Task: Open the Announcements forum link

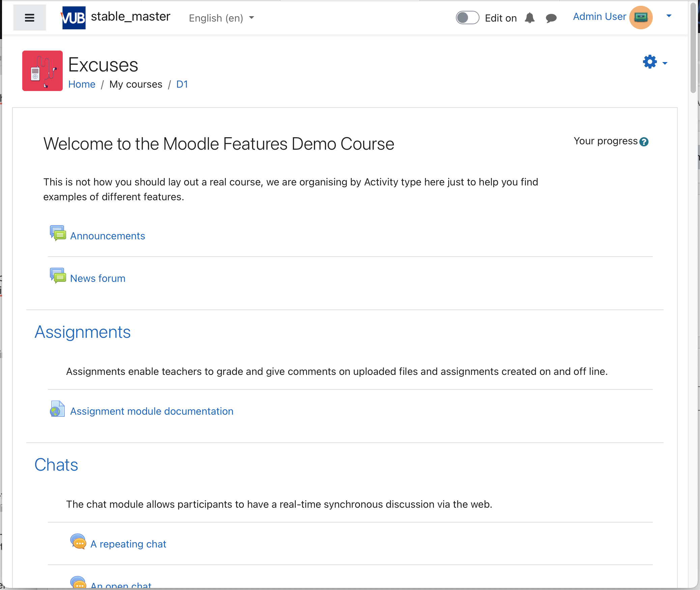Action: 108,236
